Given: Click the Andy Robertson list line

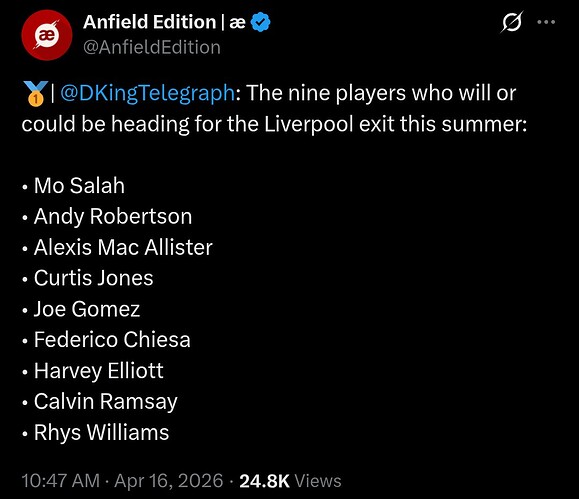Looking at the screenshot, I should pos(107,216).
